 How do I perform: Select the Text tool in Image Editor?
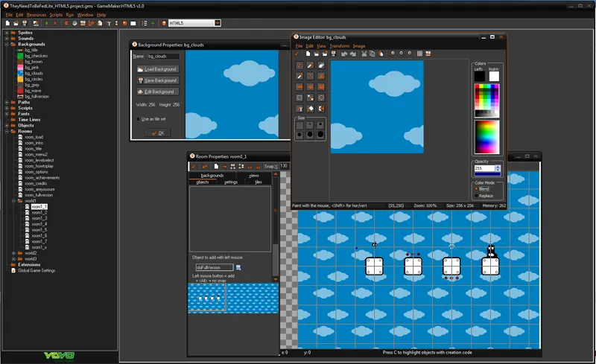(x=299, y=109)
